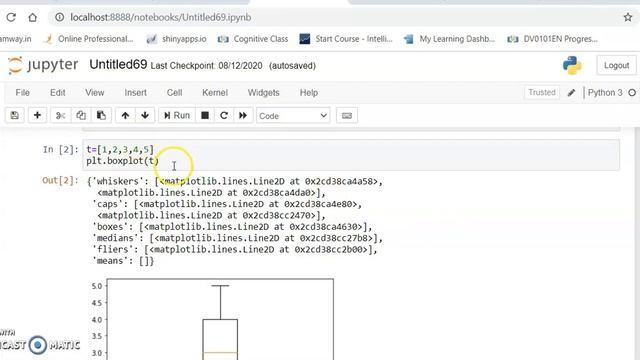The height and width of the screenshot is (360, 640).
Task: Move the selected cell up arrow
Action: click(125, 116)
